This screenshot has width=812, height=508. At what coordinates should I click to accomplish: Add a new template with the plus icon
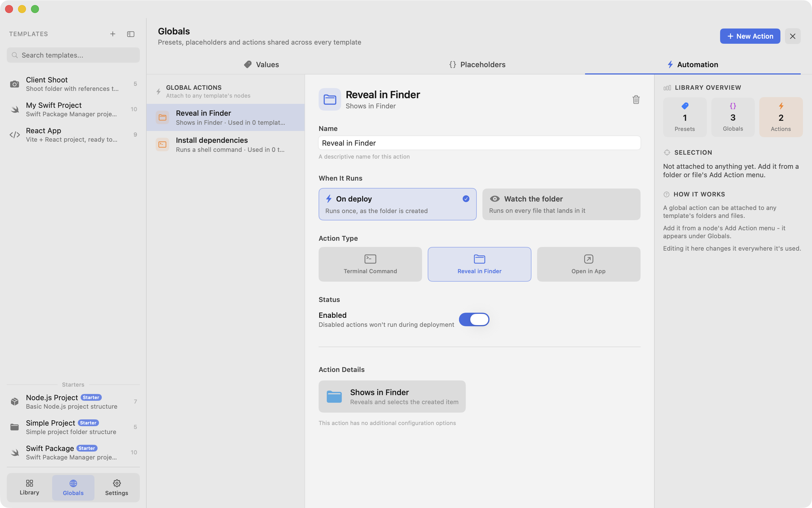113,34
